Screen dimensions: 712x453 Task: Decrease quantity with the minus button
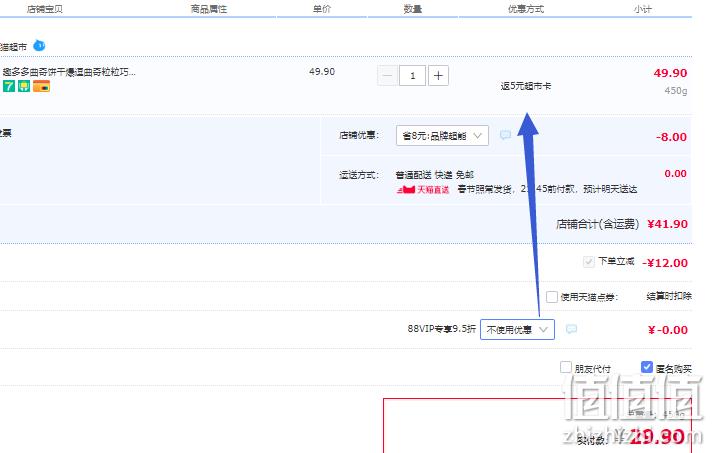pyautogui.click(x=388, y=75)
